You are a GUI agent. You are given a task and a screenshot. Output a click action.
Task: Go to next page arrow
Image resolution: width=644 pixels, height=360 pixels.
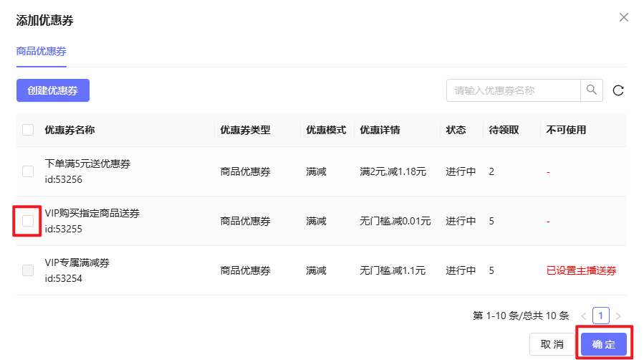(618, 316)
